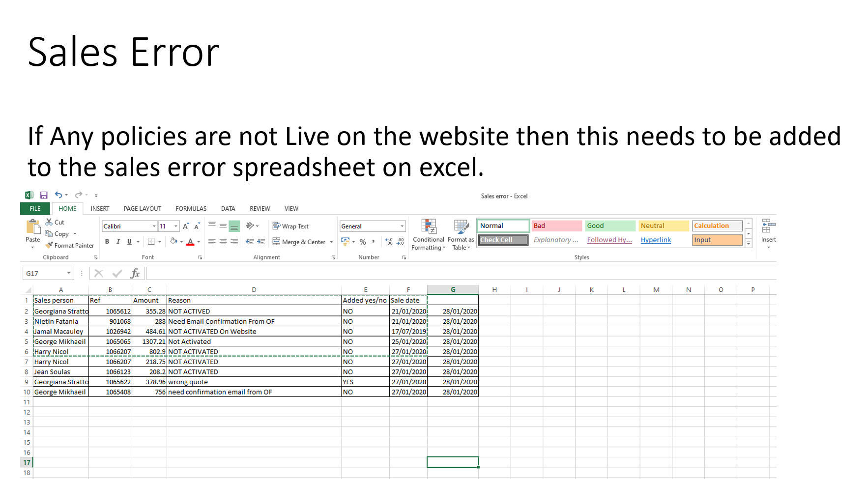The width and height of the screenshot is (868, 479).
Task: Click the red Font Color swatch button
Action: (190, 242)
